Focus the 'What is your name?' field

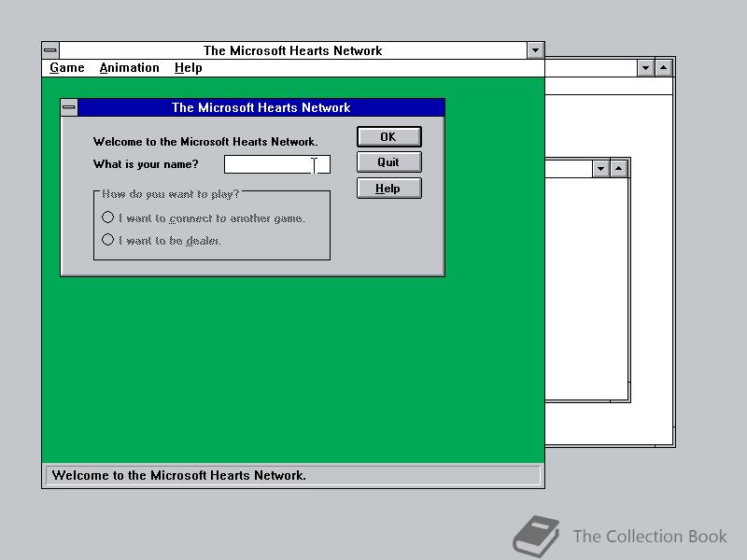276,164
